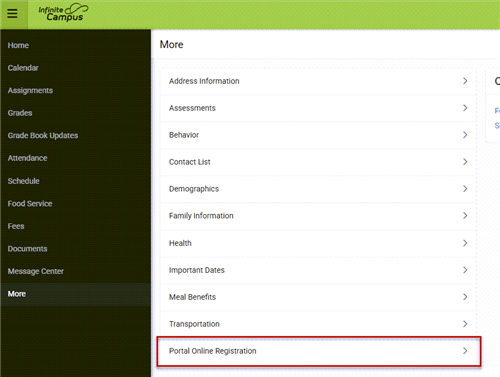The width and height of the screenshot is (500, 377).
Task: Open Contact List row
Action: pyautogui.click(x=318, y=162)
